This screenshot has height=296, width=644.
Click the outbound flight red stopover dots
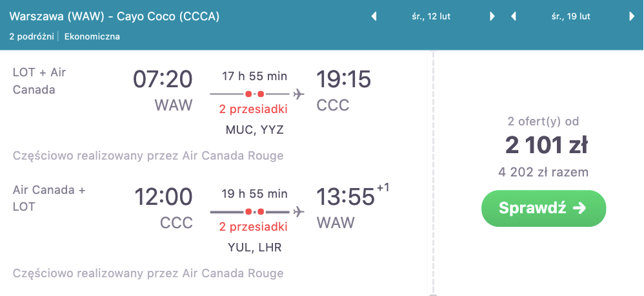pyautogui.click(x=255, y=94)
